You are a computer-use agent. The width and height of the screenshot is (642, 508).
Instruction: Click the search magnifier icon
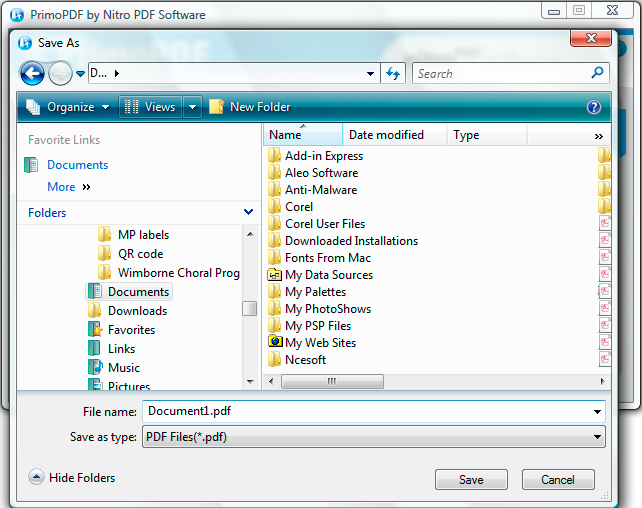598,73
